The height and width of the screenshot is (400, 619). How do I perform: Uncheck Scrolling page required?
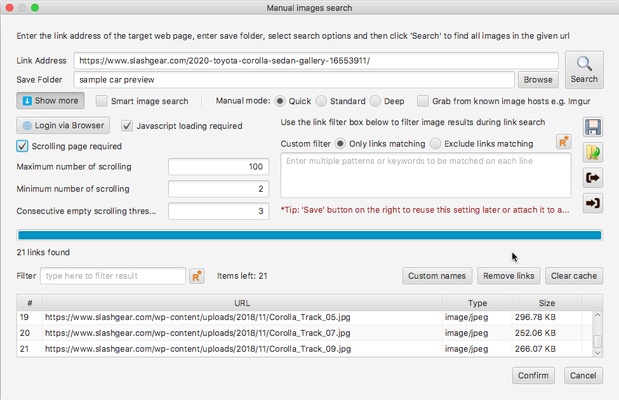click(x=22, y=146)
